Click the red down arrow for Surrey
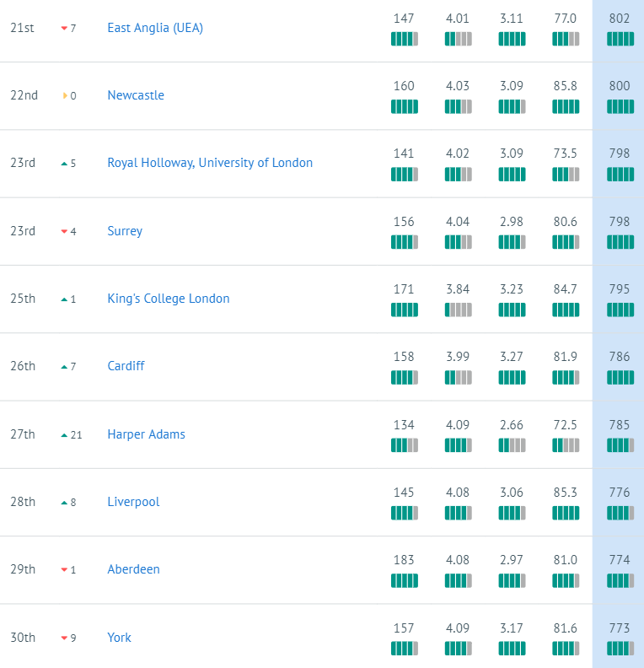The width and height of the screenshot is (644, 668). click(x=64, y=231)
